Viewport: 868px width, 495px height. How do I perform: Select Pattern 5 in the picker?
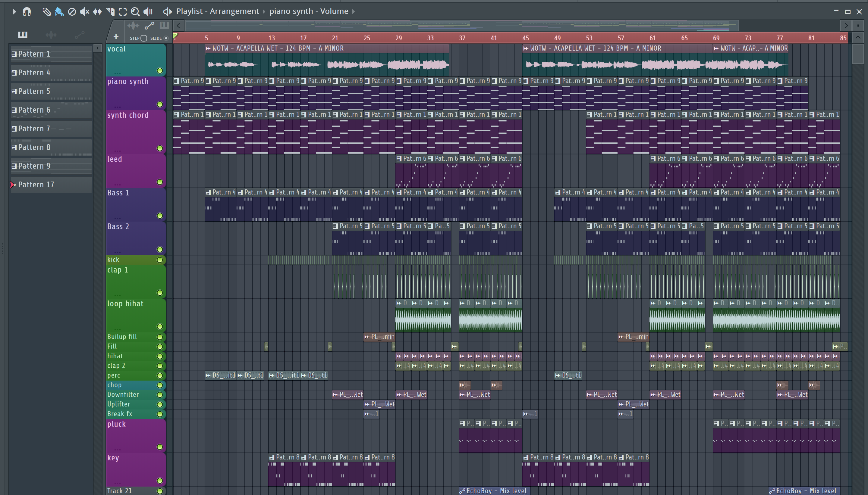[51, 91]
